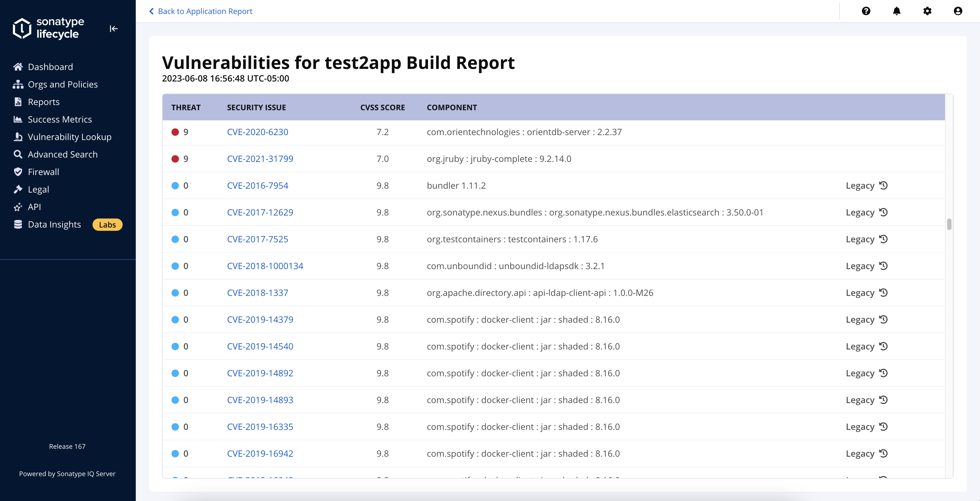Image resolution: width=980 pixels, height=501 pixels.
Task: Open CVE-2018-1000134 security issue link
Action: pos(265,266)
